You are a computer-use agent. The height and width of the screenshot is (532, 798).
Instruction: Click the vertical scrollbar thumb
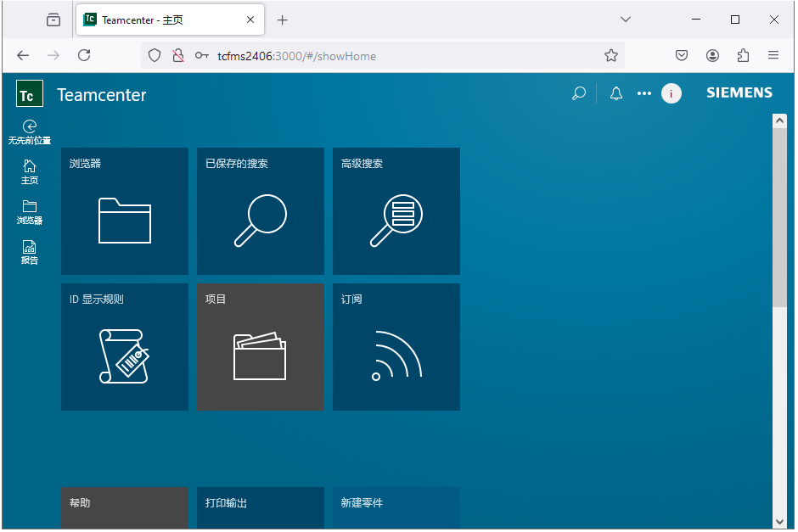(779, 218)
